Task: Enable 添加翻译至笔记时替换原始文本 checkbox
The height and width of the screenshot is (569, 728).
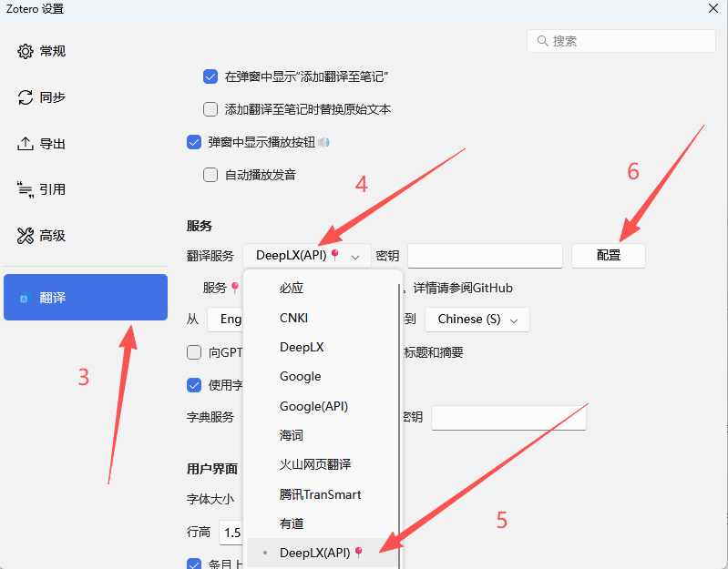Action: coord(210,109)
